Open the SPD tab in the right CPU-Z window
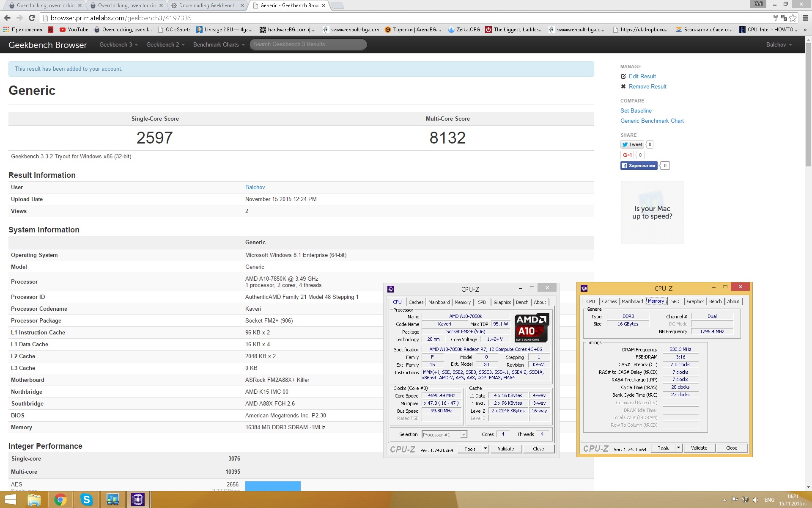This screenshot has width=812, height=508. 675,301
